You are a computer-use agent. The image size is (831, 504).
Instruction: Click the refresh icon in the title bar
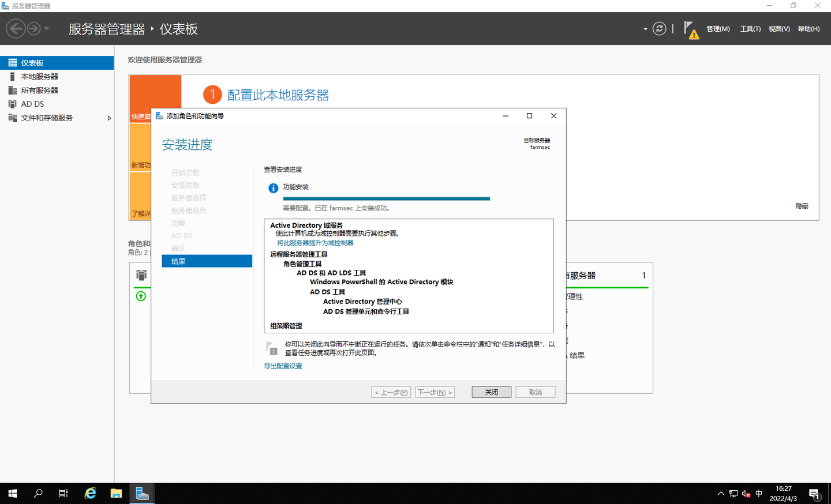click(659, 28)
